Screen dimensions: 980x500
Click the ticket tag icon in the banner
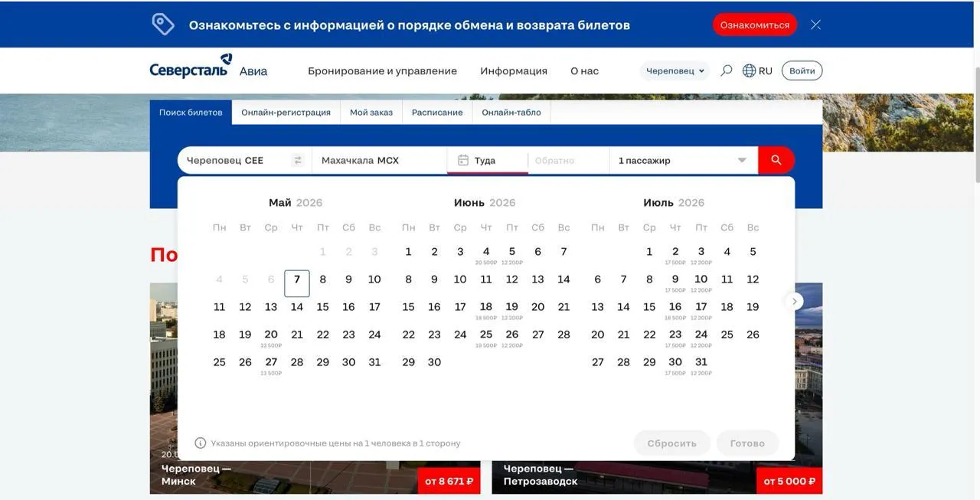[163, 25]
